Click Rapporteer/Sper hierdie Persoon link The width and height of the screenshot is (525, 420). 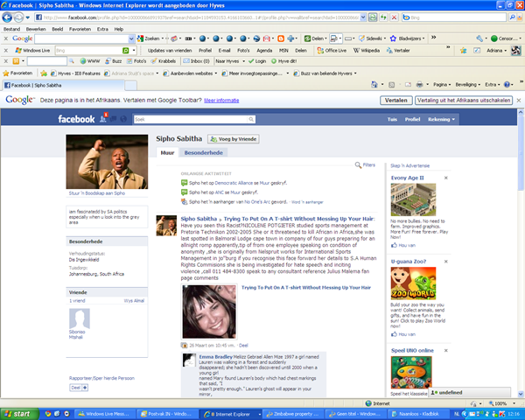101,378
